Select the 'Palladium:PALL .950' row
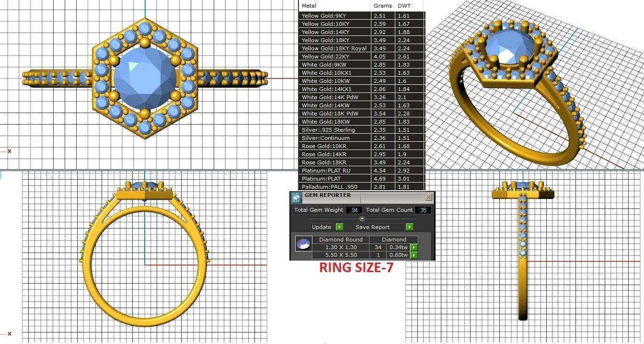 (x=362, y=187)
